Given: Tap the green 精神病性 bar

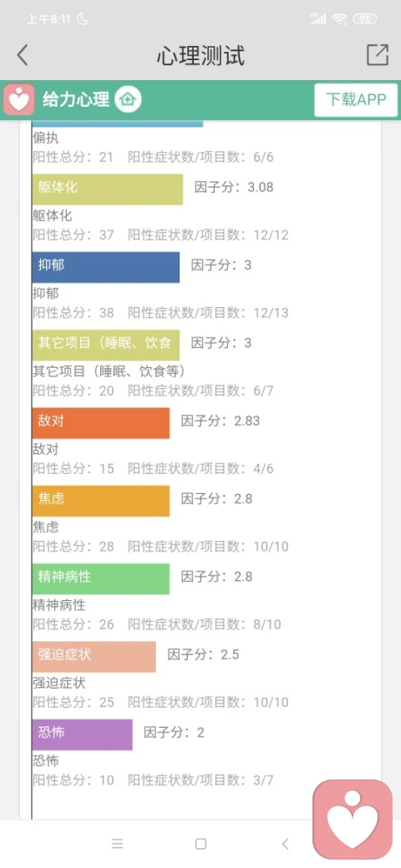Looking at the screenshot, I should coord(101,579).
